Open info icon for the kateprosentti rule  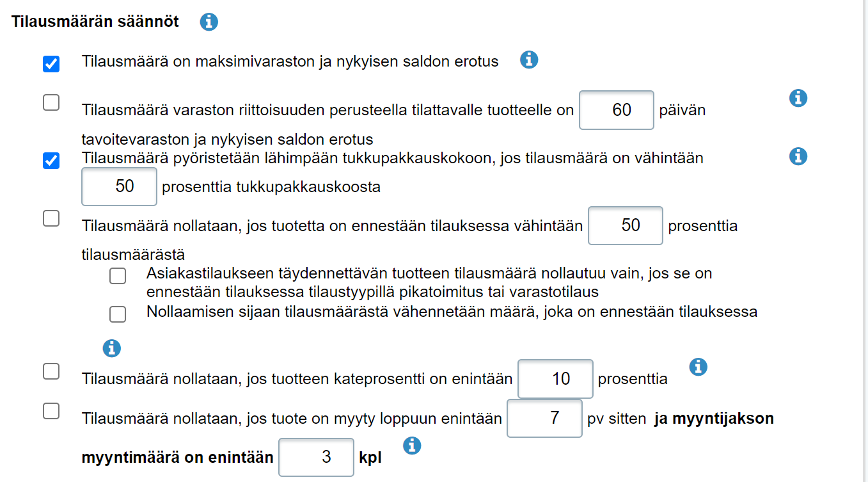698,367
